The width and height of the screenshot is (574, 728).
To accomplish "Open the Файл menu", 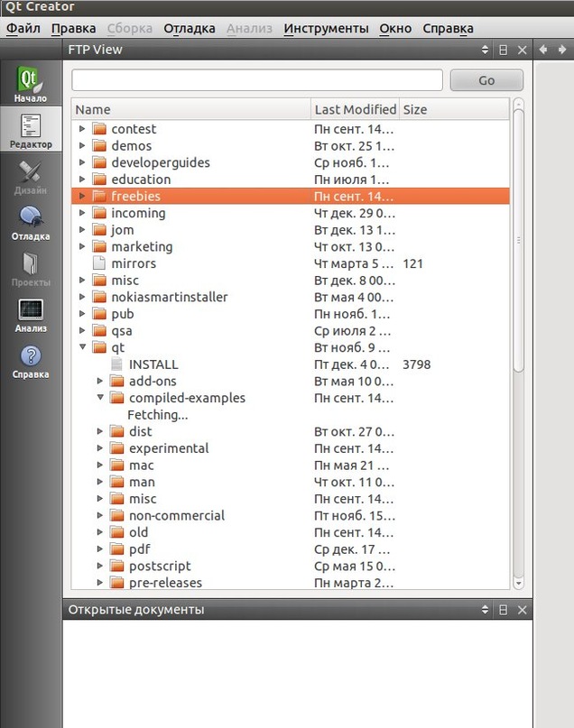I will click(x=23, y=28).
